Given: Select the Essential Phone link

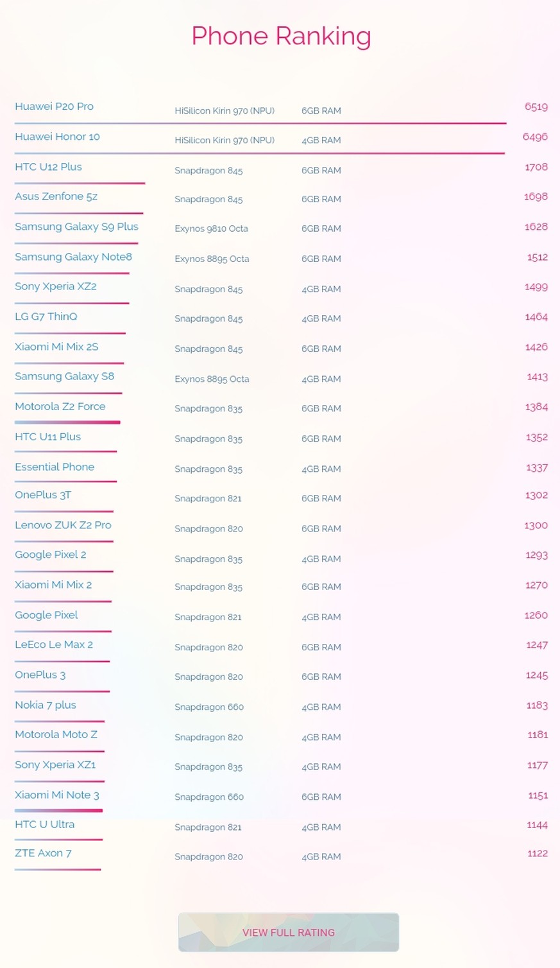Looking at the screenshot, I should click(x=55, y=467).
